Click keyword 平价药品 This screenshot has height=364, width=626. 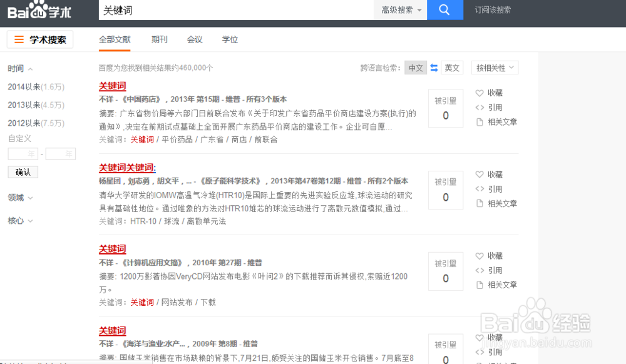(177, 139)
